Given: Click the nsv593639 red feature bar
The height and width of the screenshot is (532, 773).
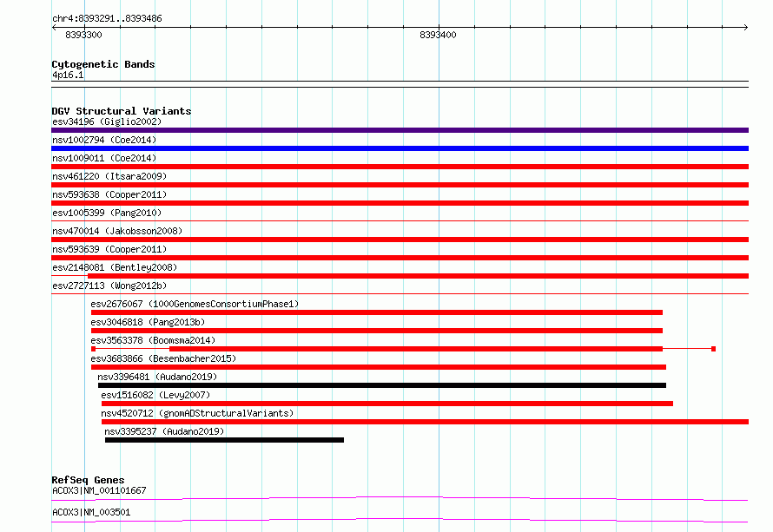Looking at the screenshot, I should tap(400, 258).
